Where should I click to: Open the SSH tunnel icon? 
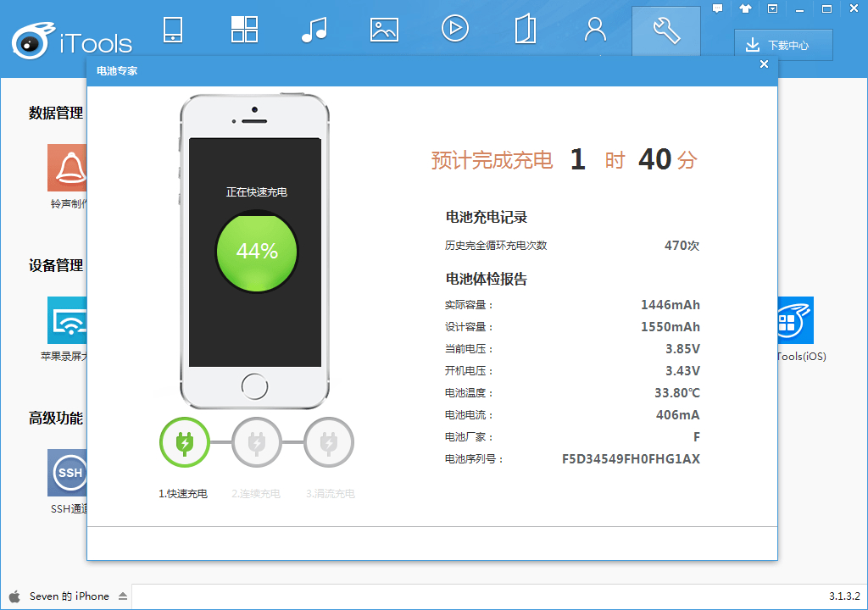coord(67,472)
